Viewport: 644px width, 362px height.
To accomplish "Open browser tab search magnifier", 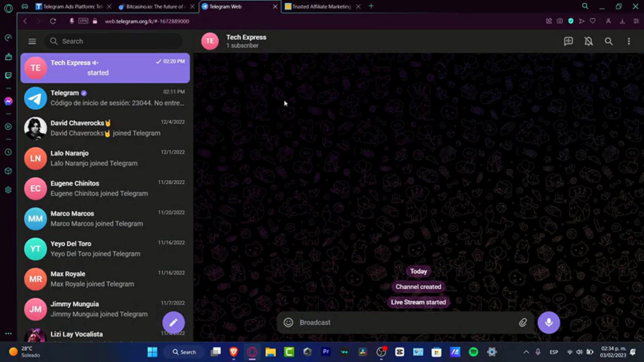I will [x=585, y=6].
